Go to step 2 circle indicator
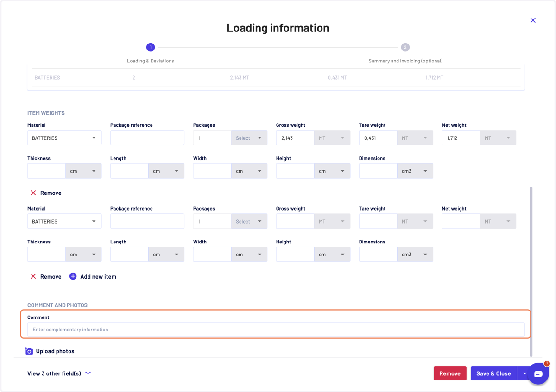 [x=405, y=47]
